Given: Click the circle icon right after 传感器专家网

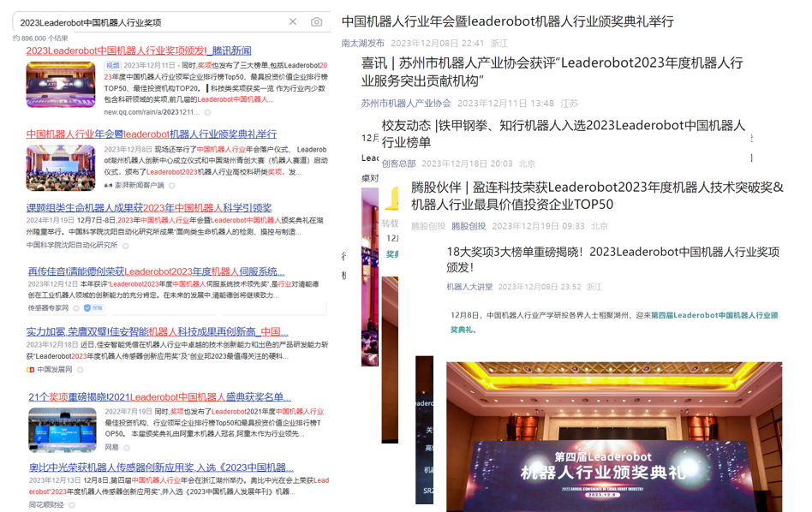Looking at the screenshot, I should click(x=76, y=308).
